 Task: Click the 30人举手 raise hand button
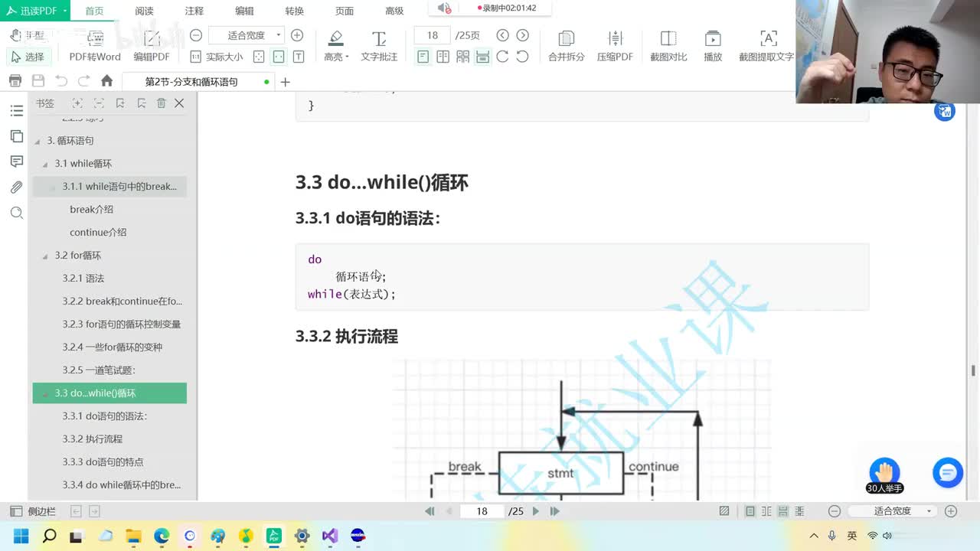coord(884,476)
